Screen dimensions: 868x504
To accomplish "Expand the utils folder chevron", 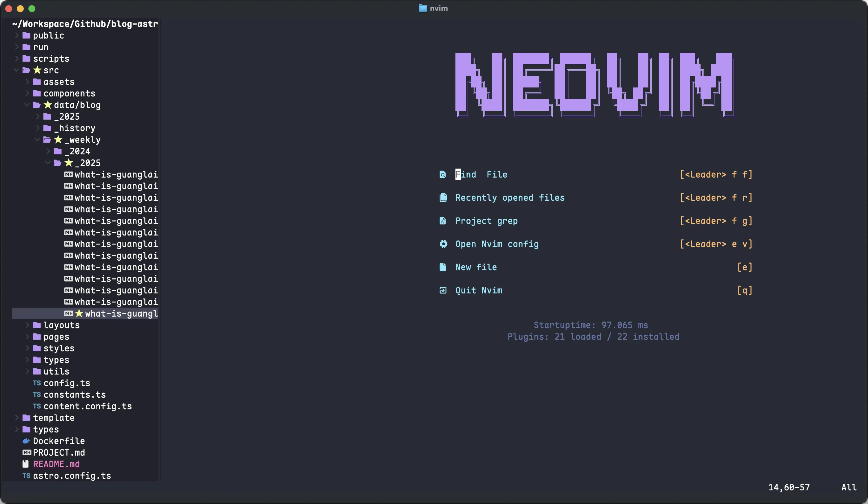I will tap(27, 371).
